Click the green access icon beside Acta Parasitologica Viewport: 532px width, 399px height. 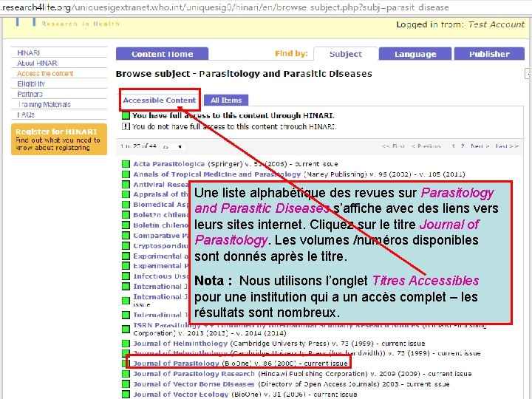click(126, 164)
